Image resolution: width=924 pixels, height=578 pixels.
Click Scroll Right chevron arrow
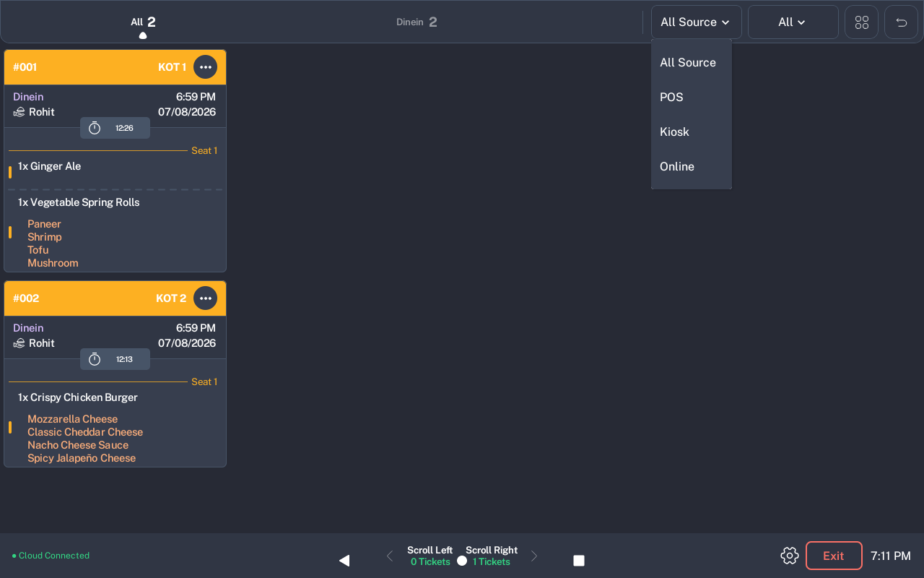[534, 556]
